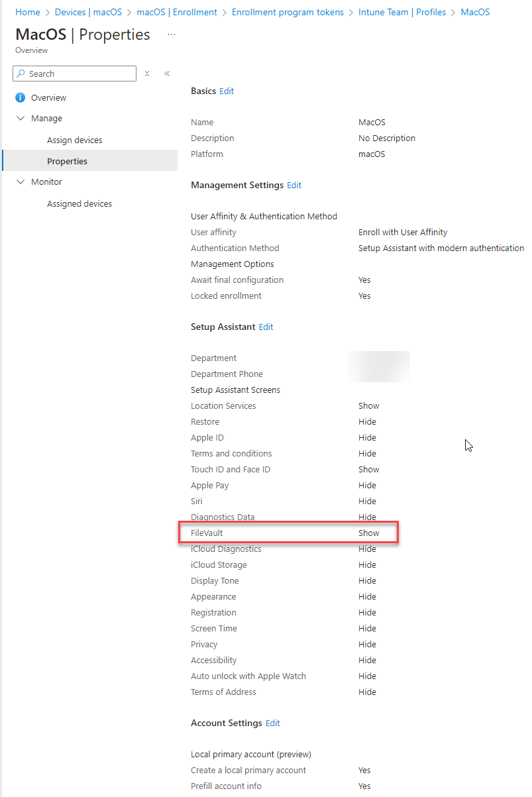
Task: Open Assign devices in sidebar
Action: point(75,140)
